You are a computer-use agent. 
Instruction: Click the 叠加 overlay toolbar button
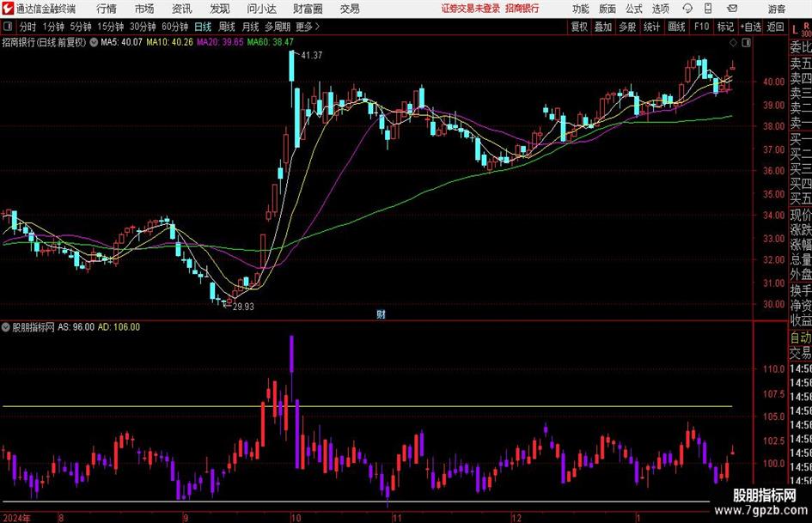point(603,27)
